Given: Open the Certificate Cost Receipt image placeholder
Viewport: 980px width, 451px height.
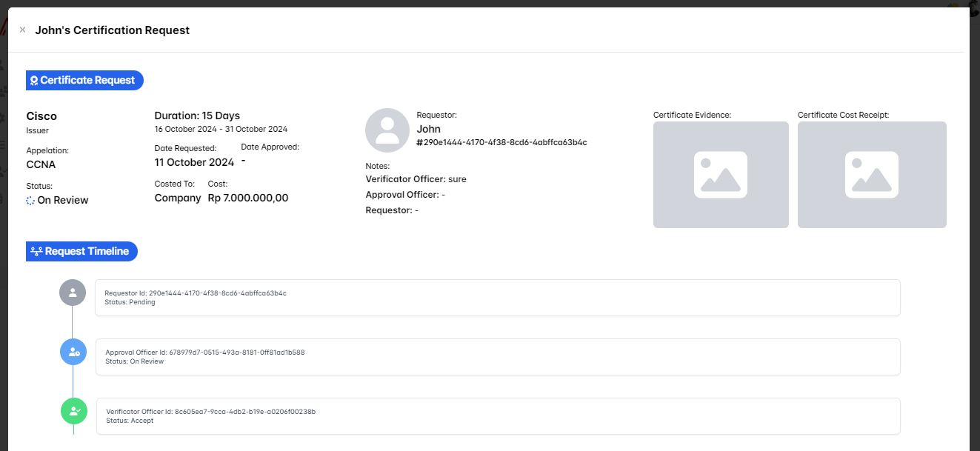Looking at the screenshot, I should [871, 175].
